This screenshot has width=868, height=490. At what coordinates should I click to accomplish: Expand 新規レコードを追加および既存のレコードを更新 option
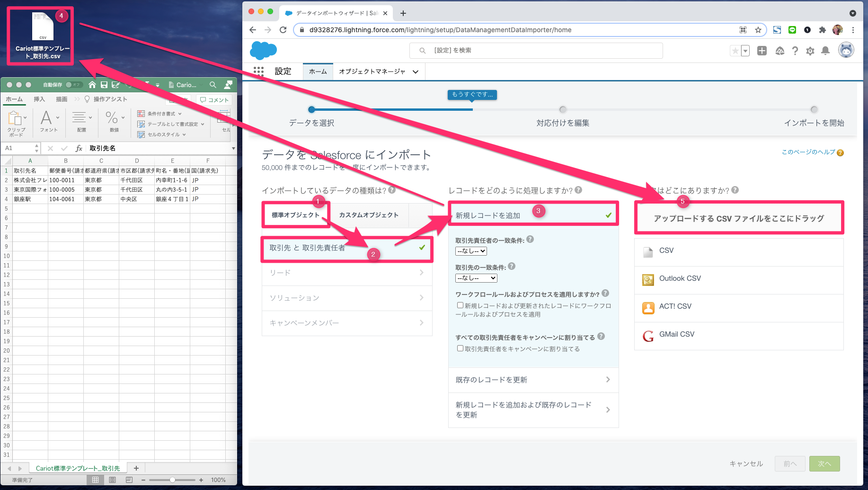tap(533, 410)
